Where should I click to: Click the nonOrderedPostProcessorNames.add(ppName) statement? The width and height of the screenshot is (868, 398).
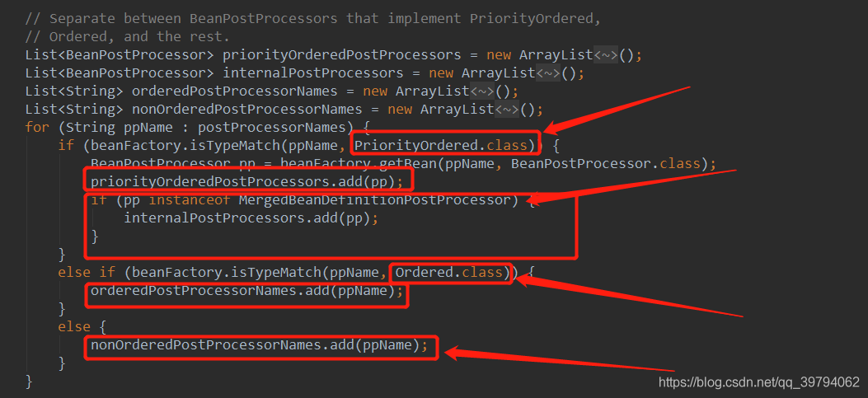tap(260, 345)
